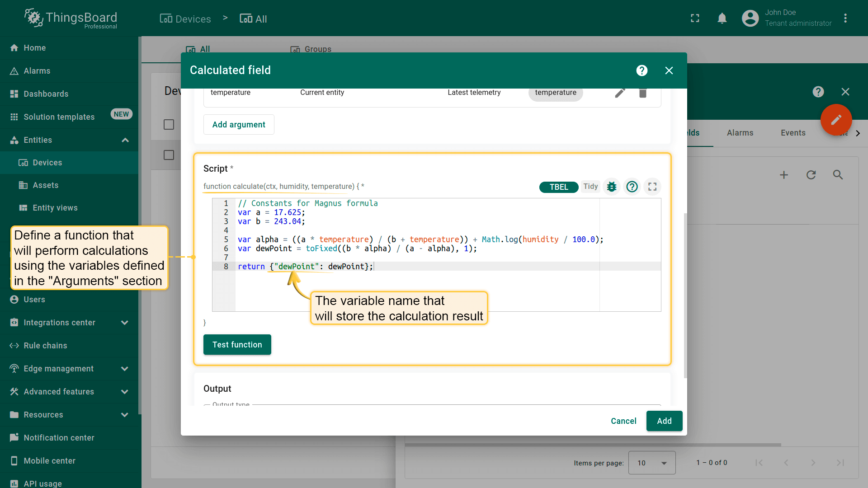Viewport: 868px width, 488px height.
Task: Check the second device row checkbox
Action: 169,155
